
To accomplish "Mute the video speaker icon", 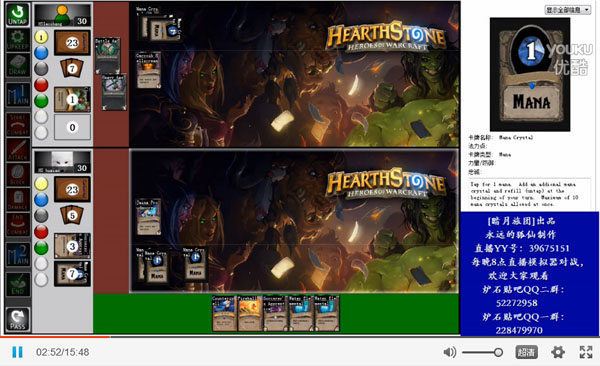I will tap(450, 352).
